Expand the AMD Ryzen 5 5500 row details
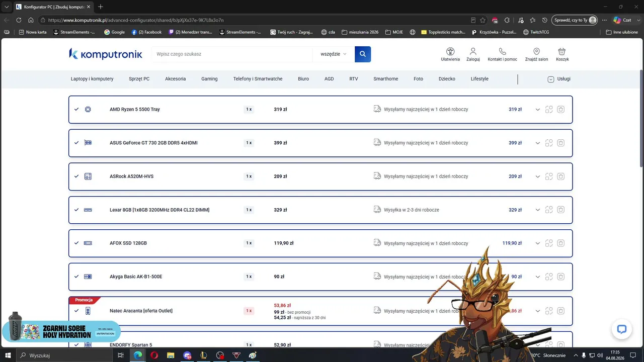 538,110
